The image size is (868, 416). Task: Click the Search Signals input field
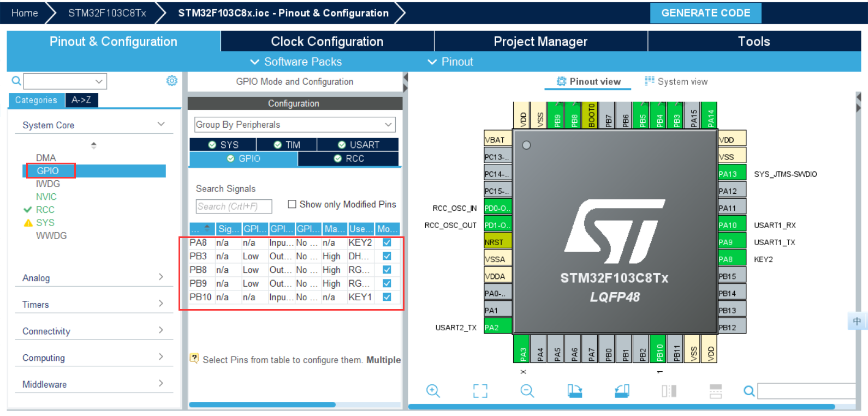234,206
